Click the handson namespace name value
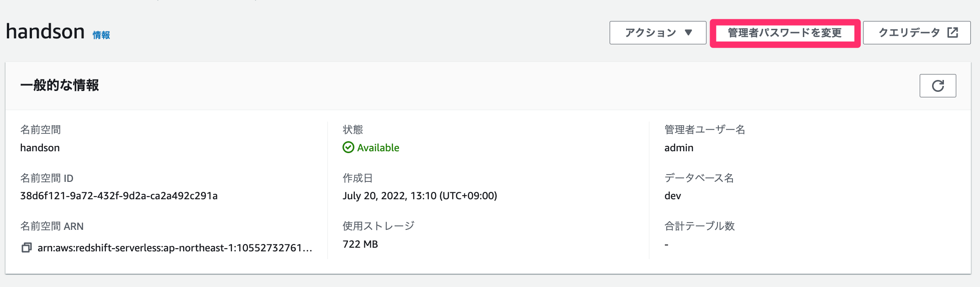This screenshot has width=980, height=287. pos(40,148)
